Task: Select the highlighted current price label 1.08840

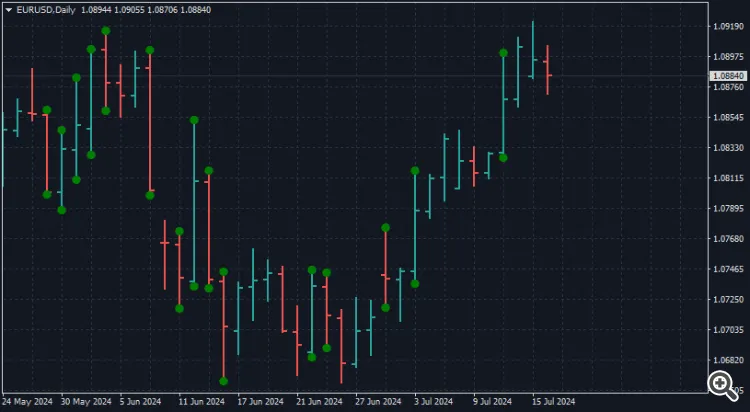Action: [727, 76]
